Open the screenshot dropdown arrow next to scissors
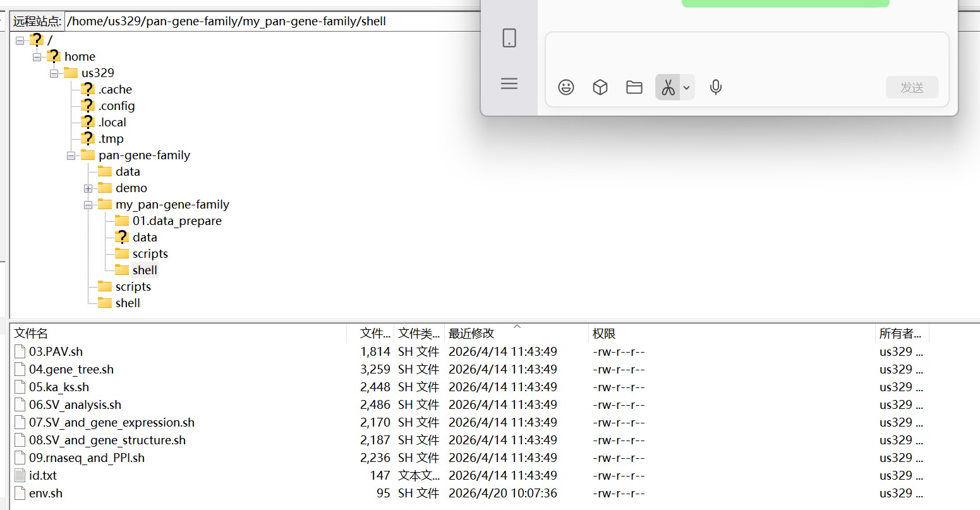 tap(687, 87)
